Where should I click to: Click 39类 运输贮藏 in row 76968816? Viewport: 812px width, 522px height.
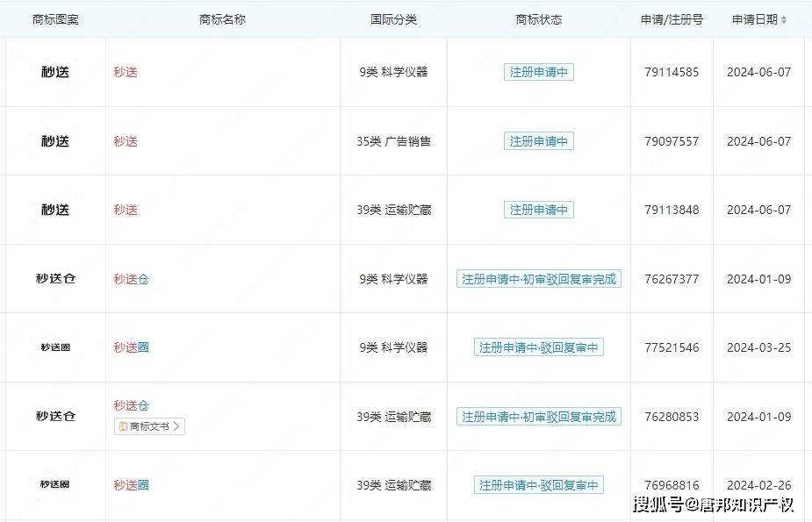coord(393,485)
